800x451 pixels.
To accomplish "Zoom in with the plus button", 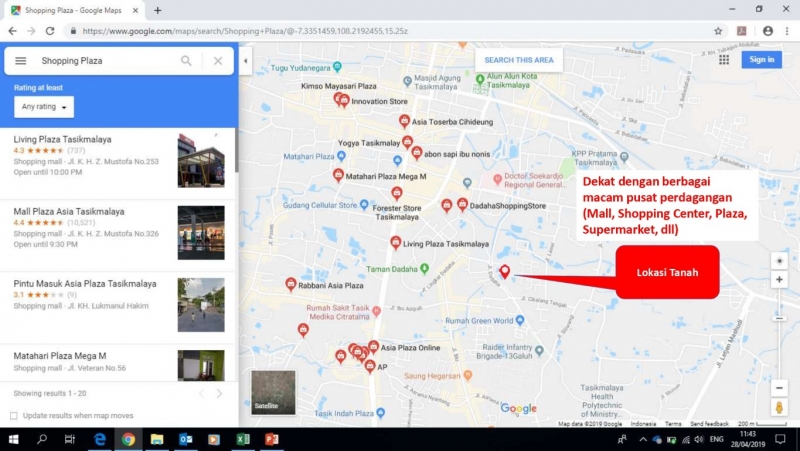I will click(x=779, y=280).
